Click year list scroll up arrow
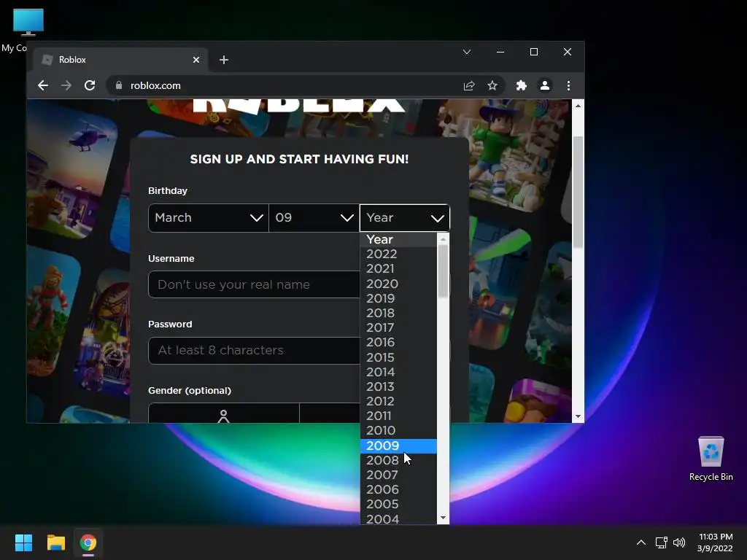This screenshot has width=747, height=560. tap(443, 239)
